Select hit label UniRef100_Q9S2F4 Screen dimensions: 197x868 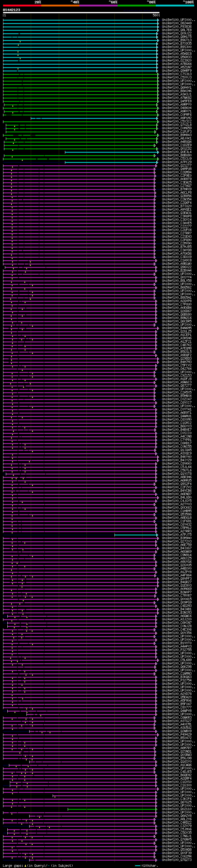tap(177, 484)
